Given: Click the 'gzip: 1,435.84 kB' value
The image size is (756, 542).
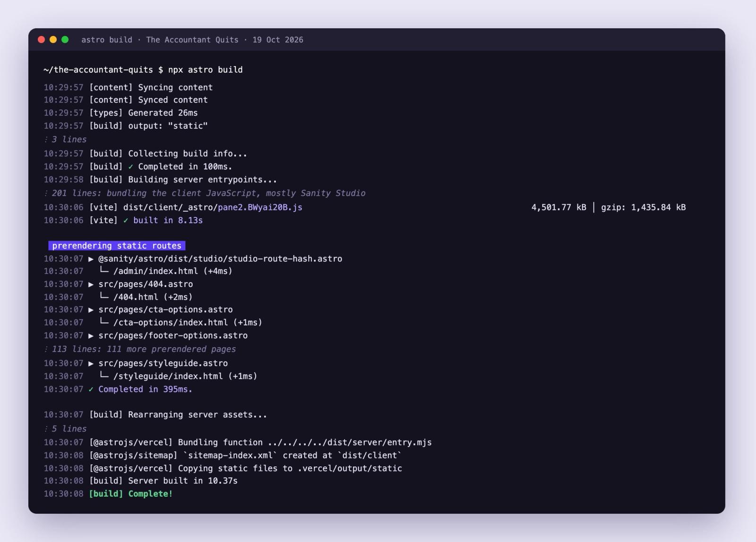Looking at the screenshot, I should pos(643,207).
